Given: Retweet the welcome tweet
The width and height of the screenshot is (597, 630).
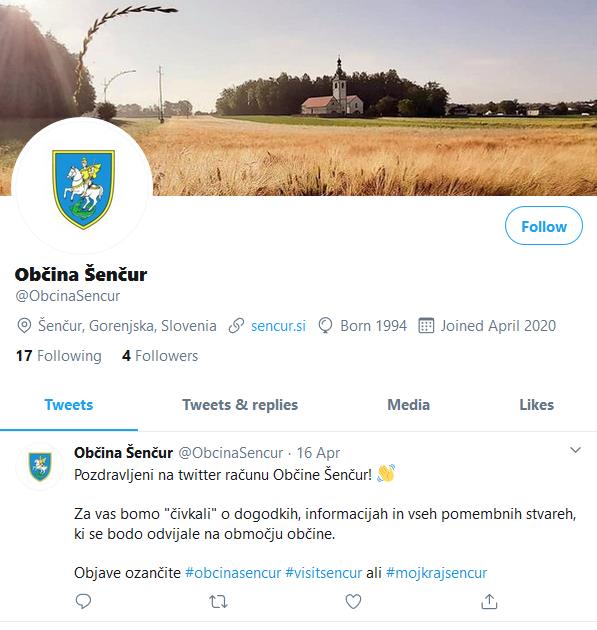Looking at the screenshot, I should click(x=218, y=602).
